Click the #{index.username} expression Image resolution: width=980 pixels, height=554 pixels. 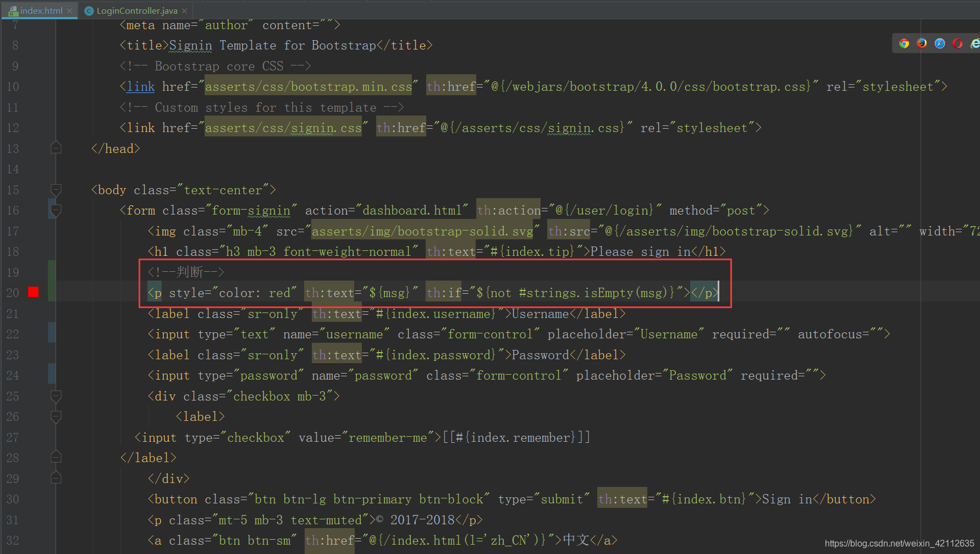[x=436, y=314]
